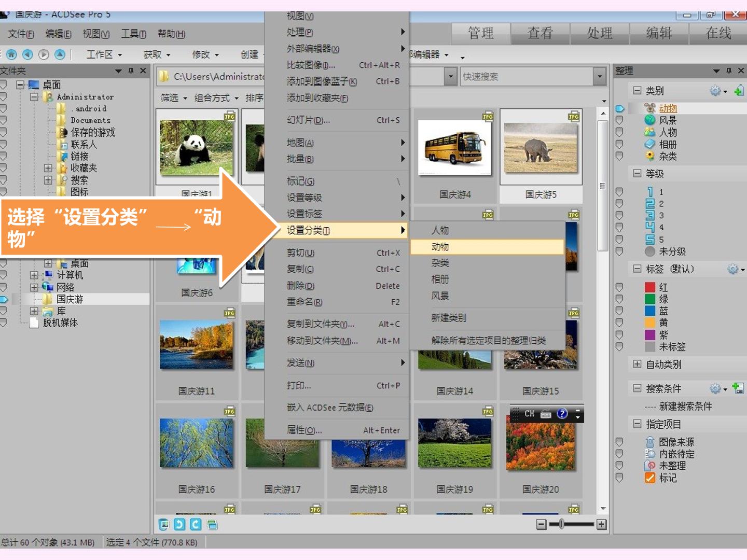Collapse the 类别 section
747x560 pixels.
tap(637, 91)
